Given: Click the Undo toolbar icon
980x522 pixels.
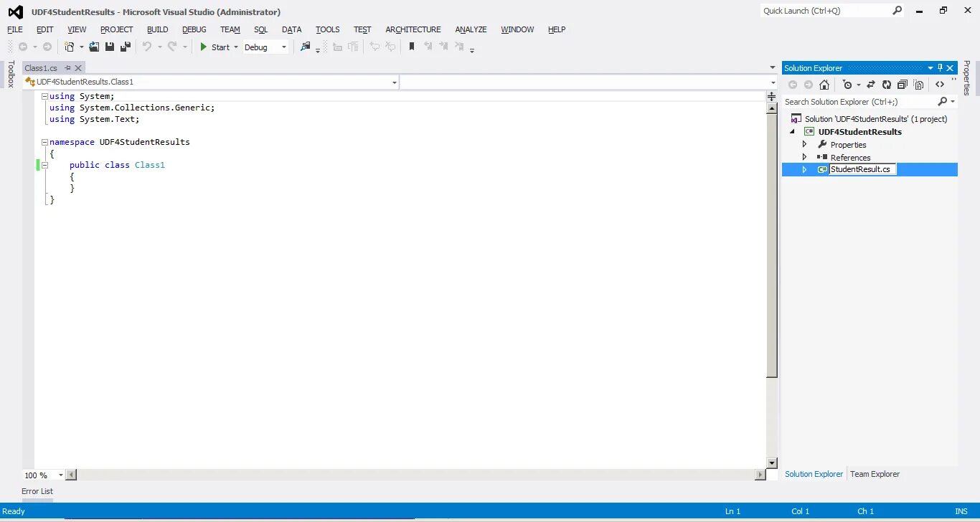Looking at the screenshot, I should point(147,47).
